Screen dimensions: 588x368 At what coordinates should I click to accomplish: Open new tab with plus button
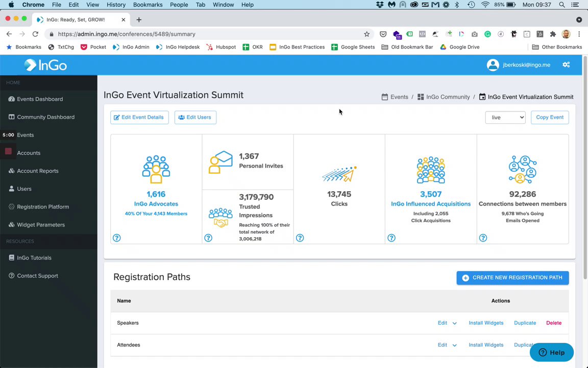(x=139, y=19)
